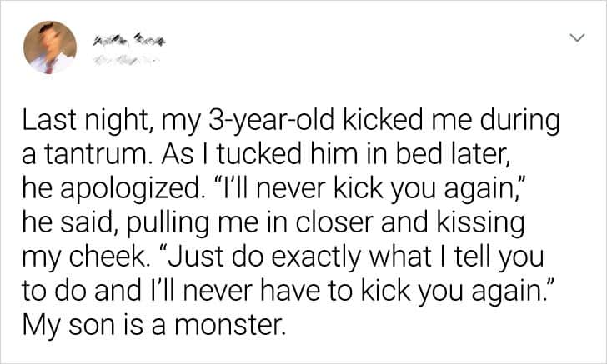Click the word "tantrum" in the tweet
Screen dimensions: 607x364
[93, 156]
